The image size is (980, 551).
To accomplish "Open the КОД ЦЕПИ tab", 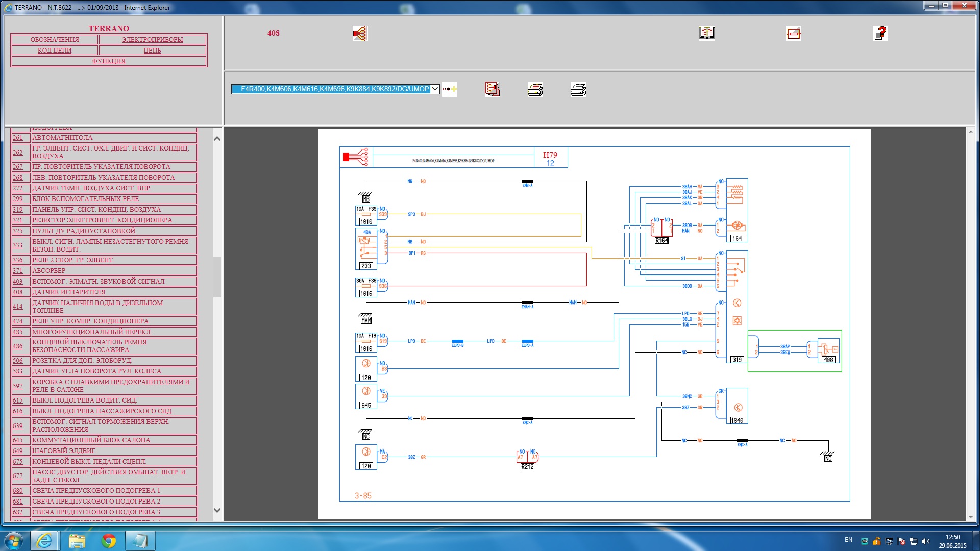I will pos(55,50).
